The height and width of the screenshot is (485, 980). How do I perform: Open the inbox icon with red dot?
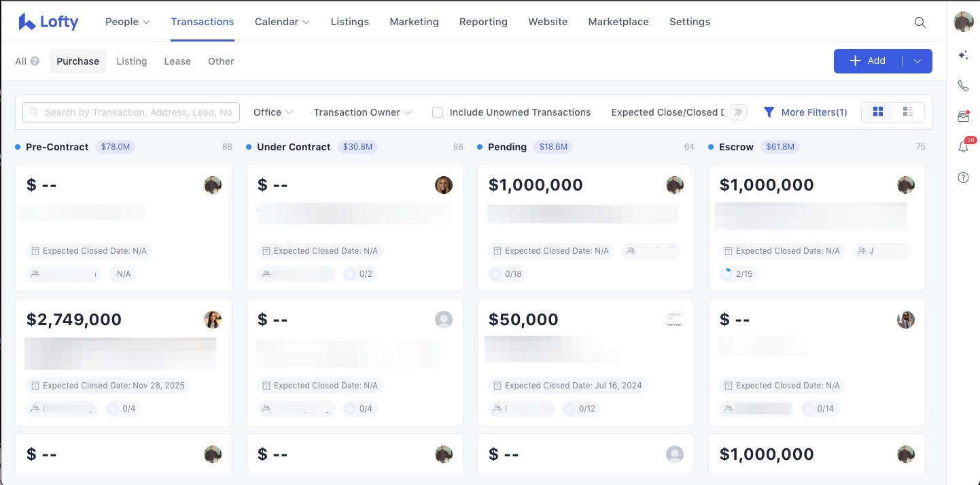pyautogui.click(x=963, y=116)
